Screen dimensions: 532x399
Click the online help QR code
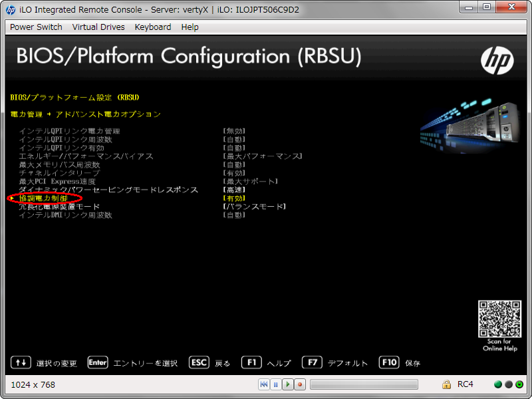[499, 319]
